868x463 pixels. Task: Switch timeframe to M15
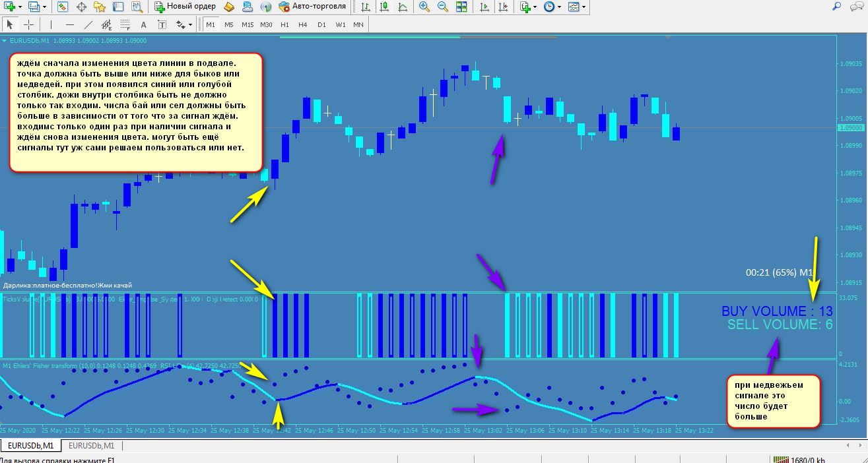click(247, 24)
